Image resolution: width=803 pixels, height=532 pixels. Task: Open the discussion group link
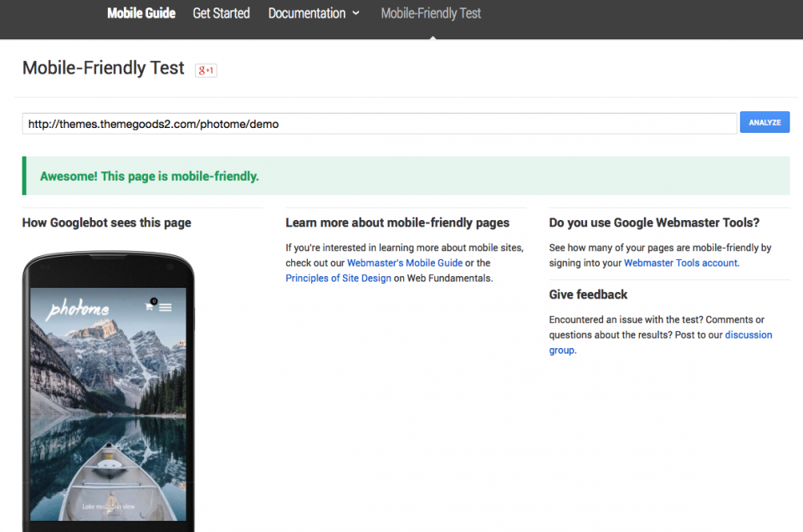tap(661, 343)
